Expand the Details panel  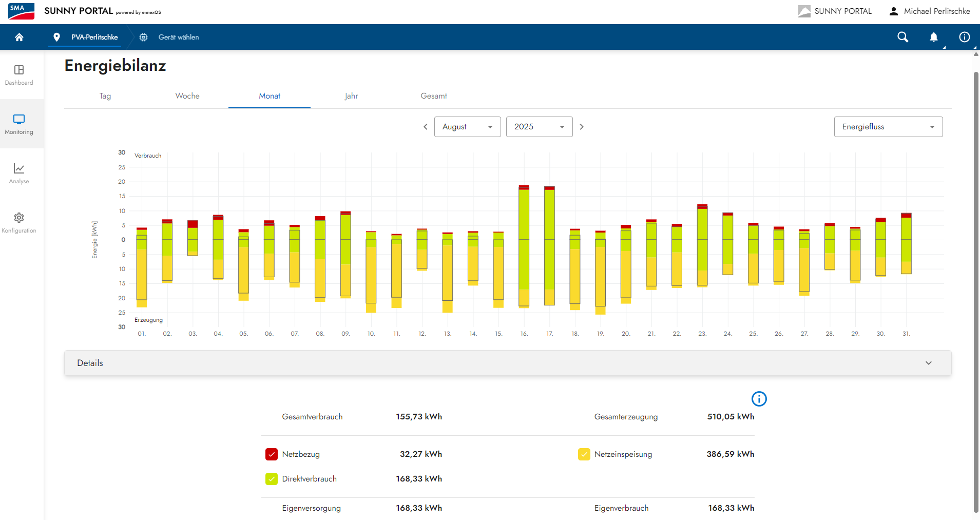tap(507, 363)
